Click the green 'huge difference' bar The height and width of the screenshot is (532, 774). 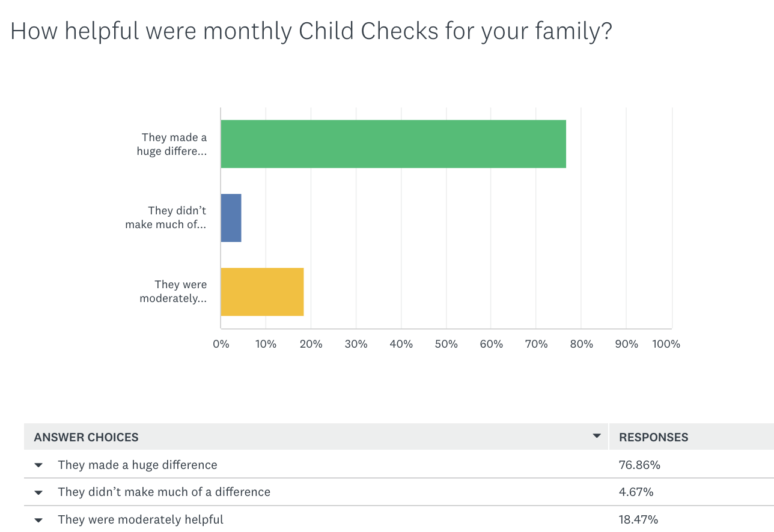point(394,144)
